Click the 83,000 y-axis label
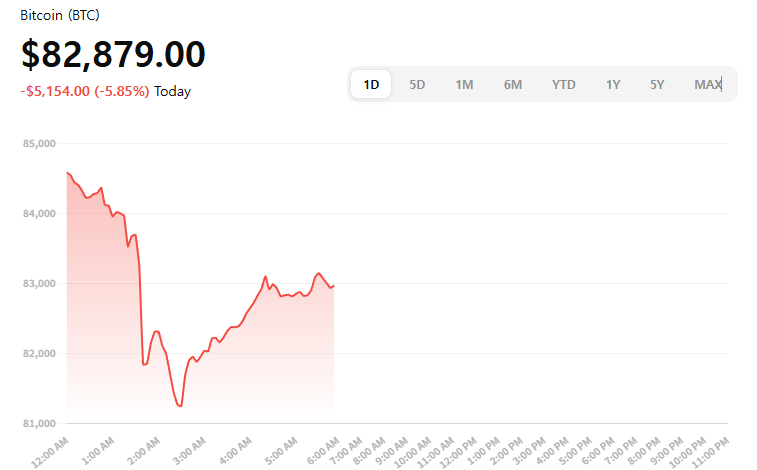This screenshot has width=757, height=470. click(x=37, y=284)
